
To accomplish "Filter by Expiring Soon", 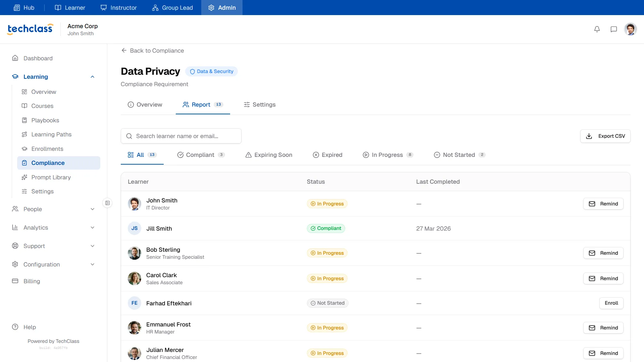I will click(269, 155).
